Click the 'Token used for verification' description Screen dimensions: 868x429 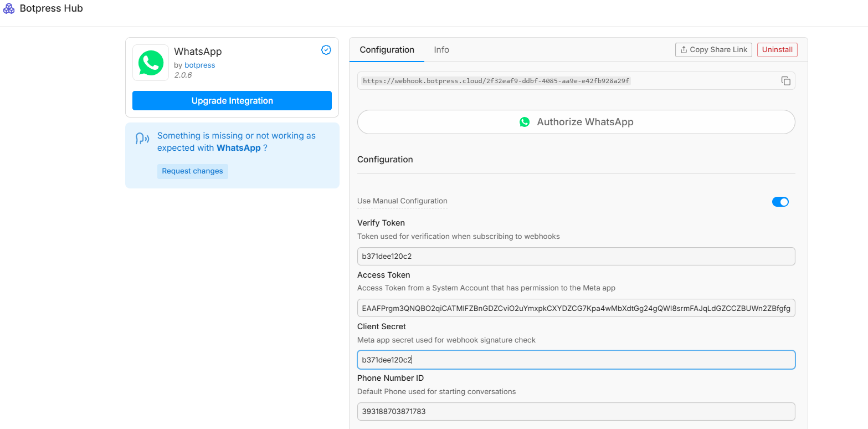coord(459,236)
